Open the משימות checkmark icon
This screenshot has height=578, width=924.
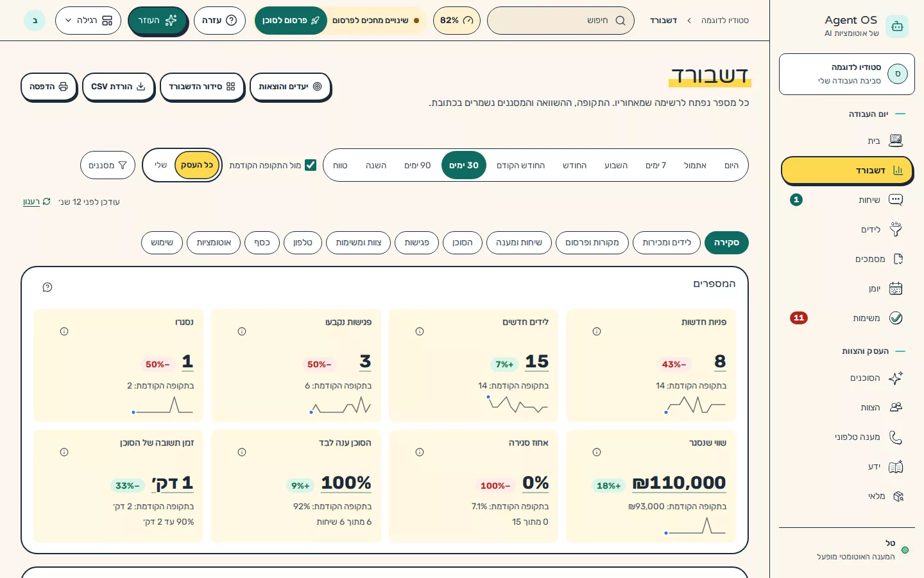[x=896, y=318]
